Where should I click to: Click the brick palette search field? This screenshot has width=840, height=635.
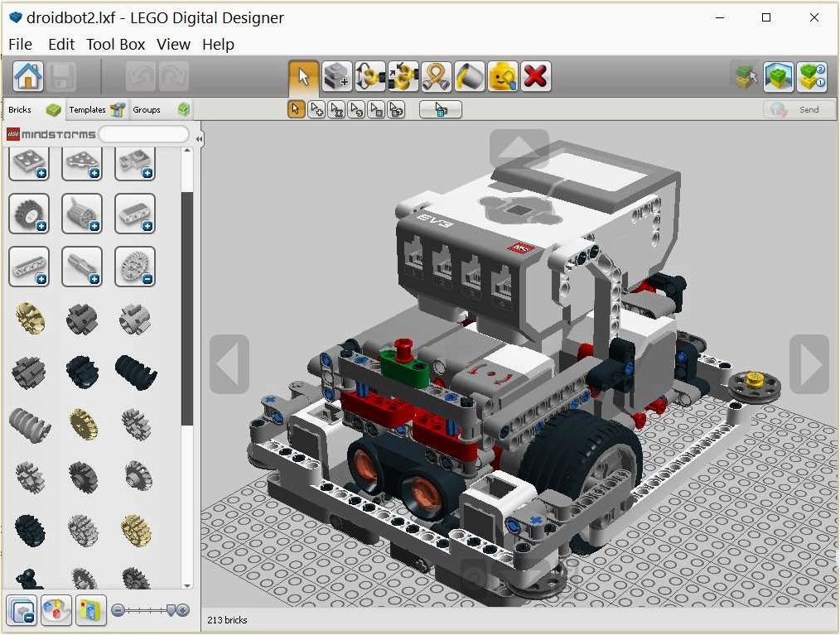point(143,134)
